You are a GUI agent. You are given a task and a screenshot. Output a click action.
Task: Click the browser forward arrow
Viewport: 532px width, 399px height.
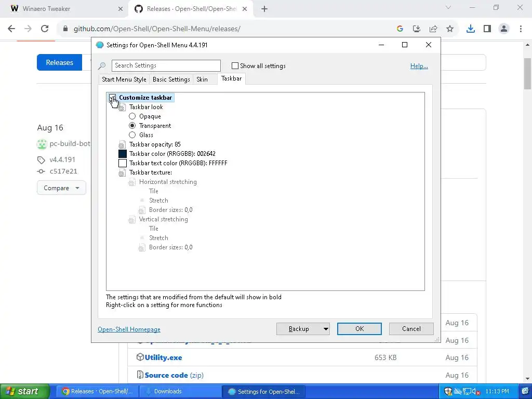click(28, 29)
